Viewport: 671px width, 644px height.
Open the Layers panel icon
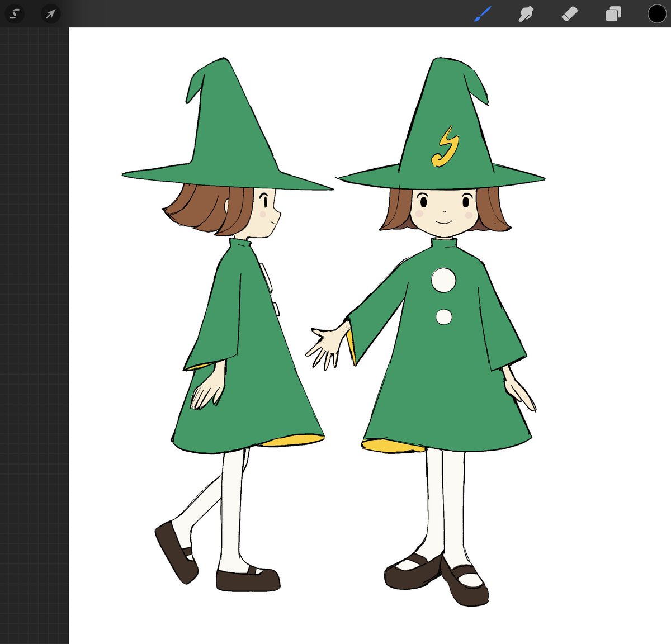[x=613, y=14]
